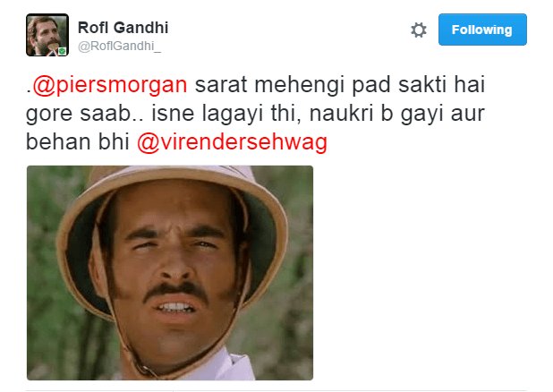Screen dimensions: 553x392
Task: Click the words 'gayi aur' in the tweet
Action: pos(443,115)
